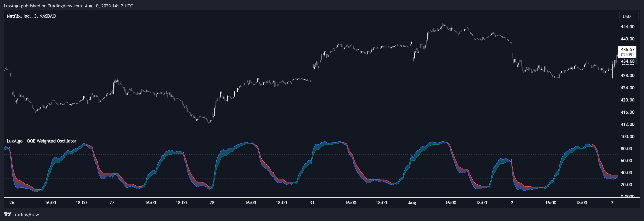Click the 26 date marker on time axis
The image size is (644, 221).
pos(12,203)
